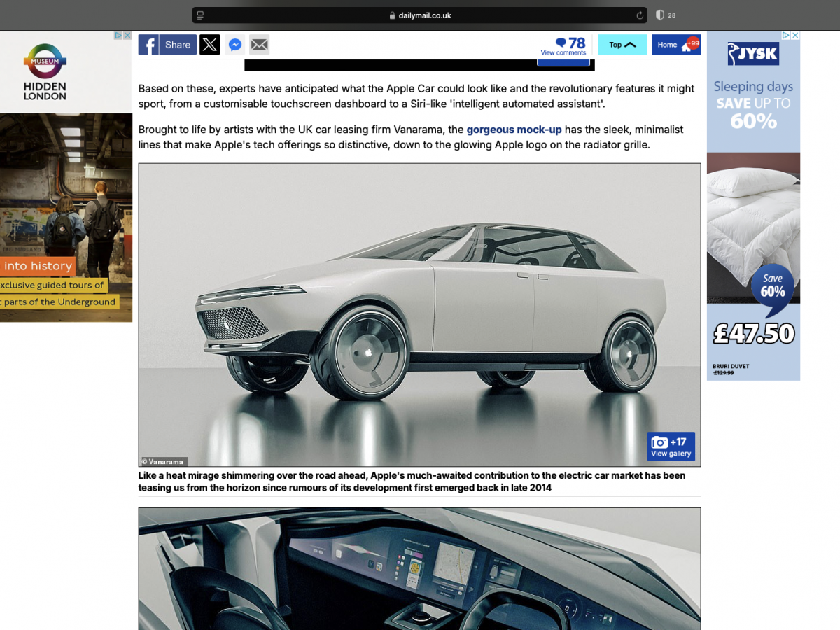
Task: Open the privacy shield icon showing 28
Action: tap(659, 15)
